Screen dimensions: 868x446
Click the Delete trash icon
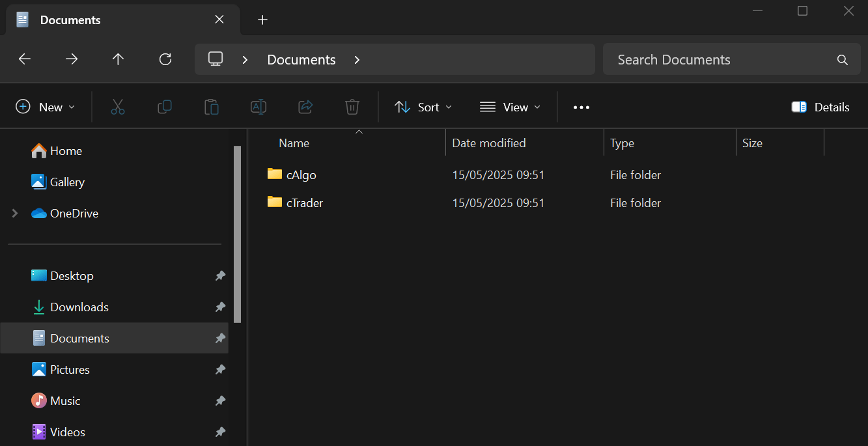click(352, 107)
